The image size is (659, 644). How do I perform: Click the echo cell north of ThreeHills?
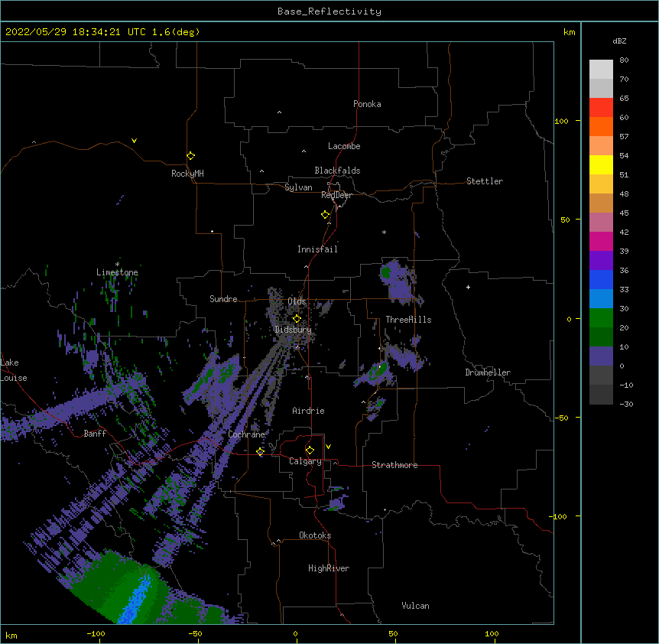tap(398, 281)
